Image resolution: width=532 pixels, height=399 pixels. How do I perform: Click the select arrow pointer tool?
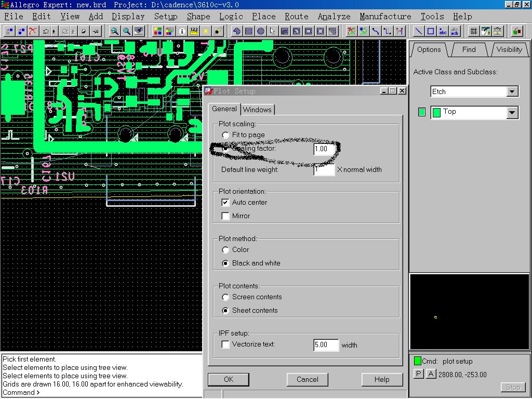click(272, 31)
